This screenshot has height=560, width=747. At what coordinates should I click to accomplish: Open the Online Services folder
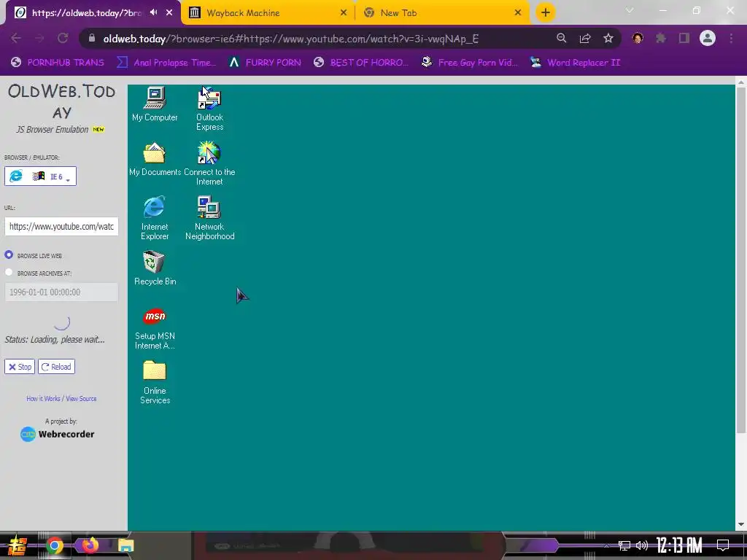[x=155, y=382]
